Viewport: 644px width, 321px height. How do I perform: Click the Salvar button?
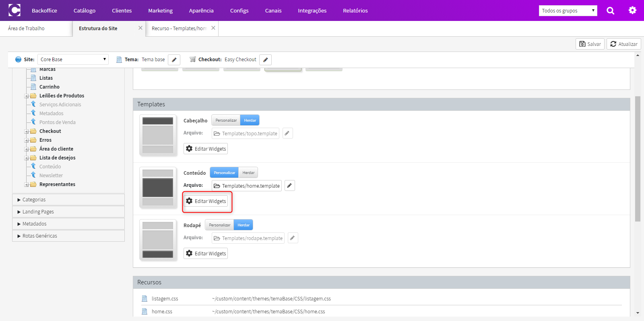click(590, 44)
